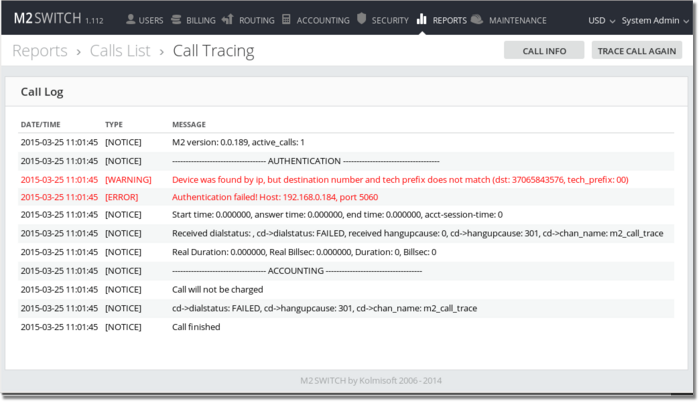
Task: Click the Users person icon
Action: (x=129, y=19)
